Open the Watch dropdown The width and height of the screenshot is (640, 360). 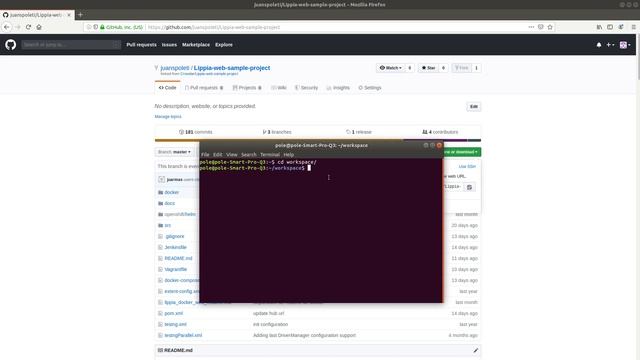point(391,68)
